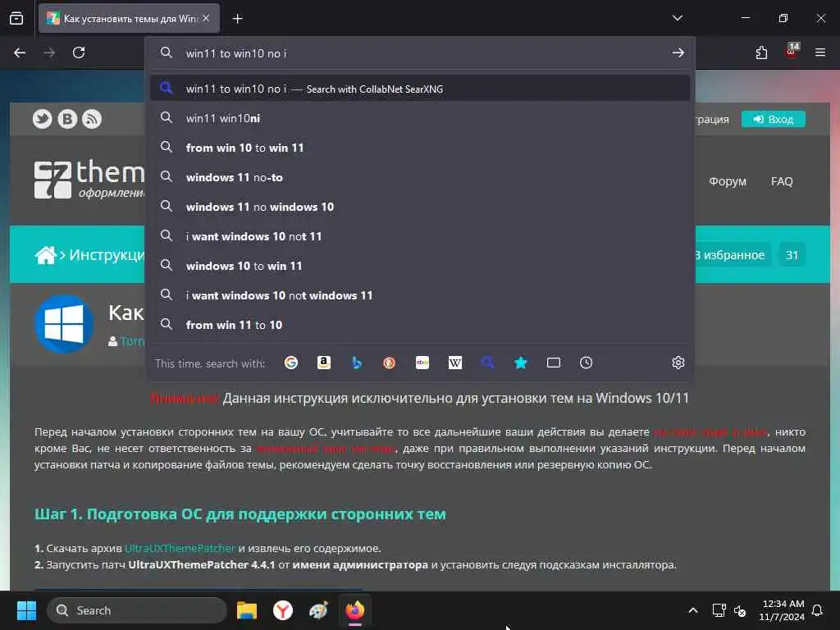Viewport: 840px width, 630px height.
Task: Open the extensions puzzle icon
Action: 761,52
